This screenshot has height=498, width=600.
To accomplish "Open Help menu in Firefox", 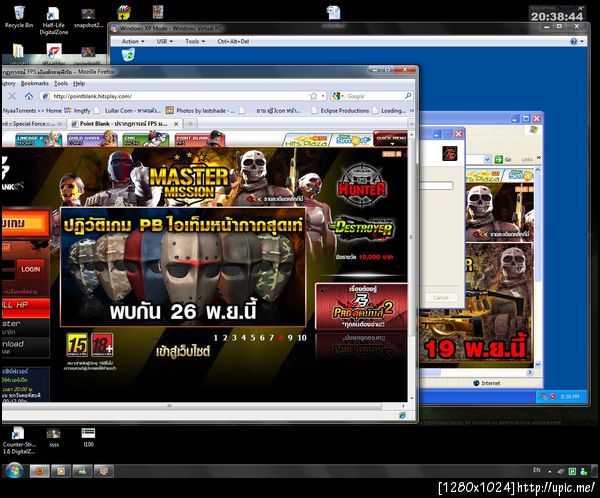I will pos(79,83).
